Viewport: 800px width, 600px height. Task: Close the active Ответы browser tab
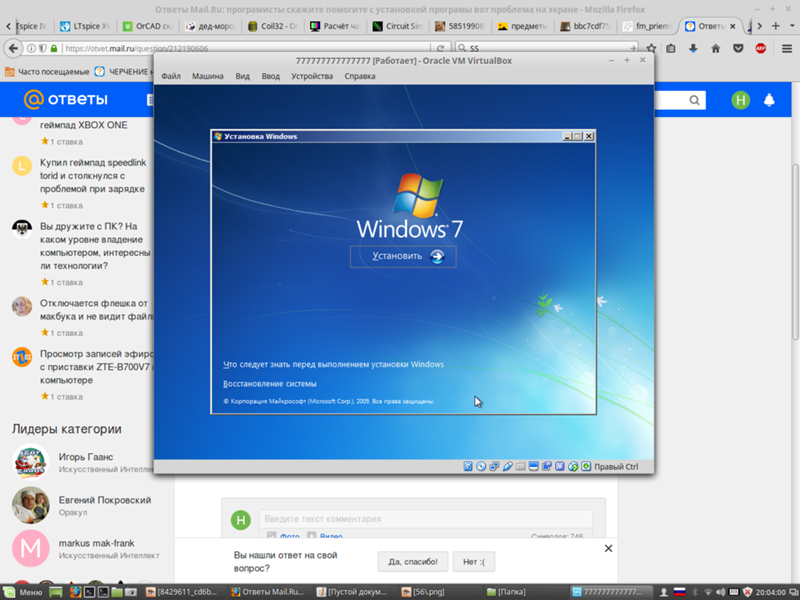(x=733, y=26)
